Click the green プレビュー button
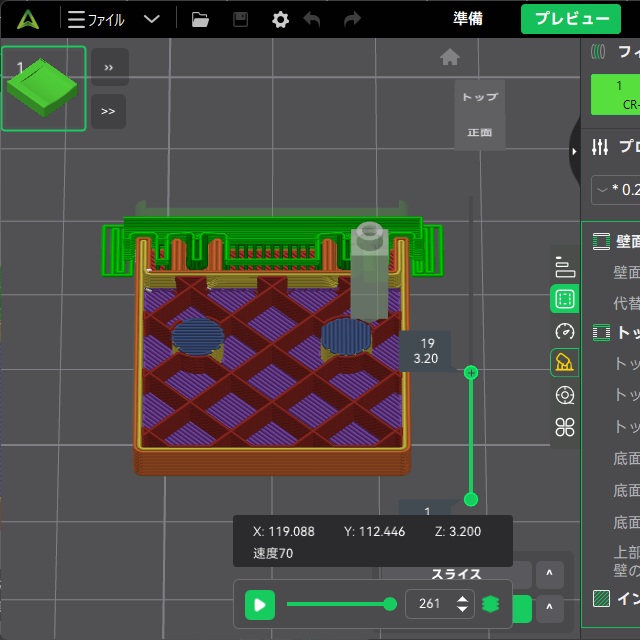Viewport: 640px width, 640px height. click(570, 19)
